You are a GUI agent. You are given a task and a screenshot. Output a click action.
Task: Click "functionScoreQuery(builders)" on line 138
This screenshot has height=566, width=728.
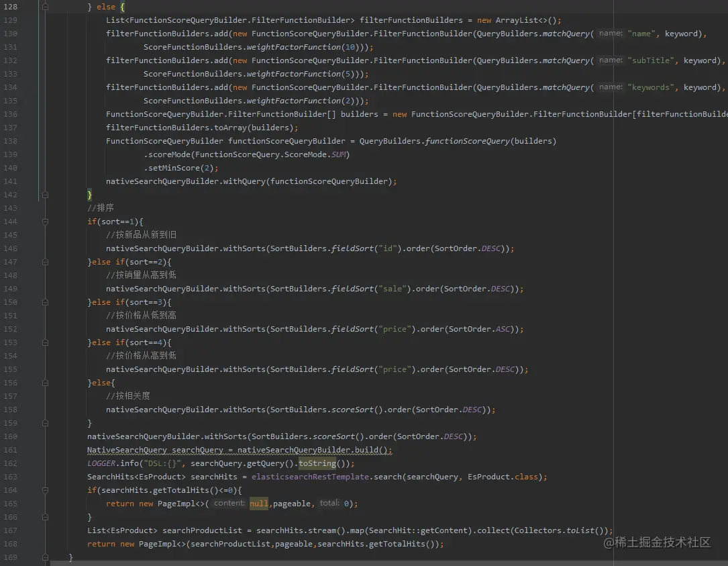490,141
